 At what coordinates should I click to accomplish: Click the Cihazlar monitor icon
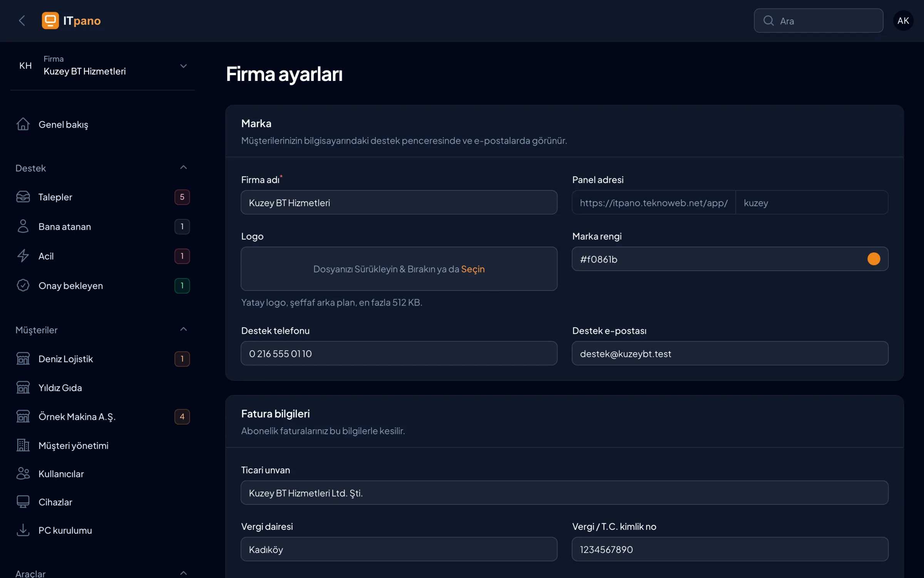[23, 502]
